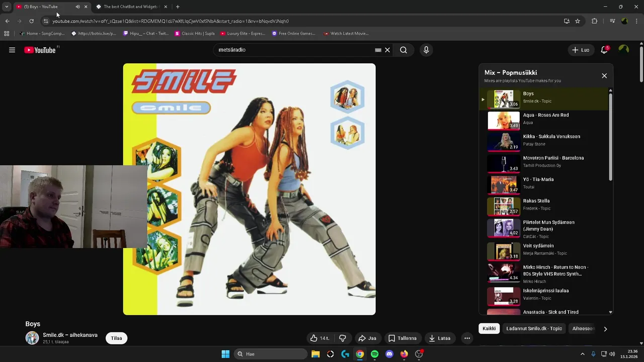View site information icon in address bar
644x362 pixels.
(x=46, y=21)
